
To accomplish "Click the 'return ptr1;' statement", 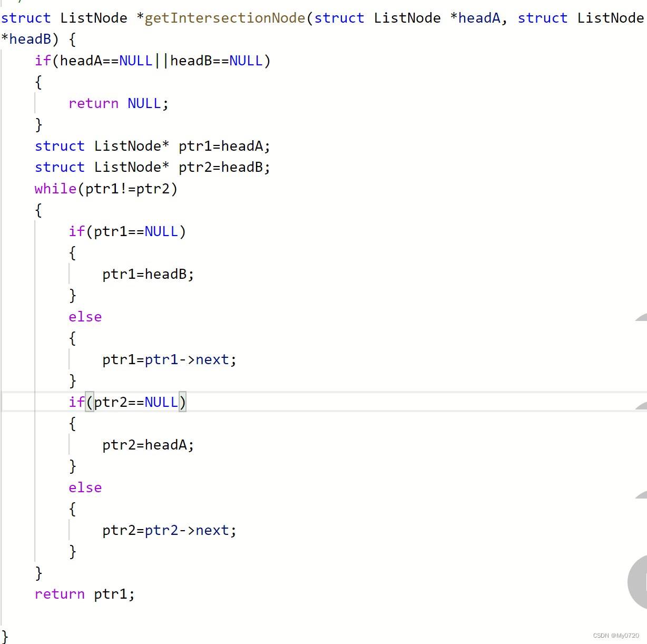I will [85, 594].
